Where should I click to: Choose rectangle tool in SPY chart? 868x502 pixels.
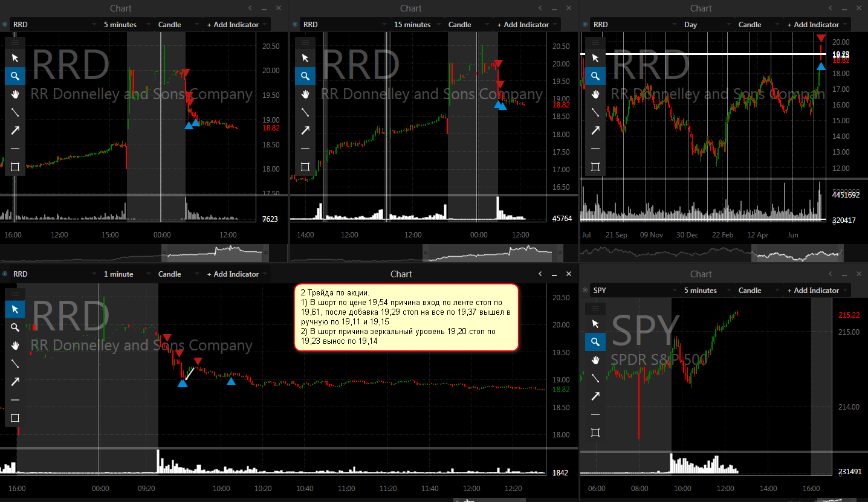pos(595,433)
